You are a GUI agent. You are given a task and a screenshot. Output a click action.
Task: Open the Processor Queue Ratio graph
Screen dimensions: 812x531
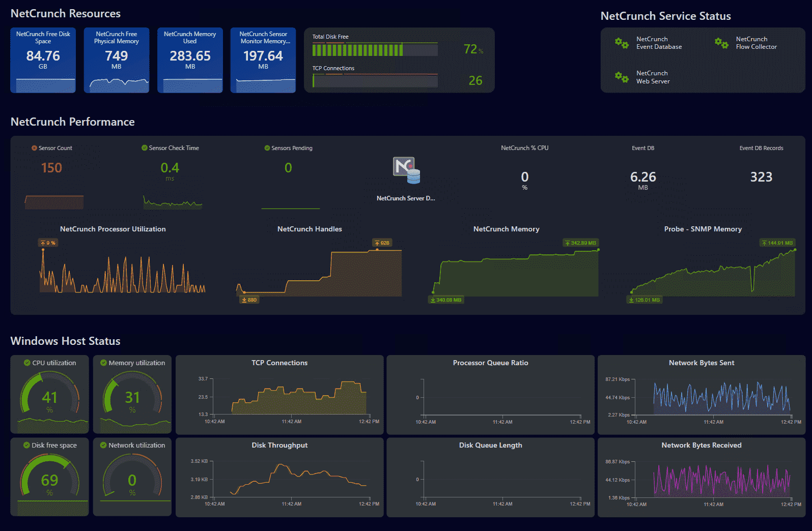pos(491,395)
